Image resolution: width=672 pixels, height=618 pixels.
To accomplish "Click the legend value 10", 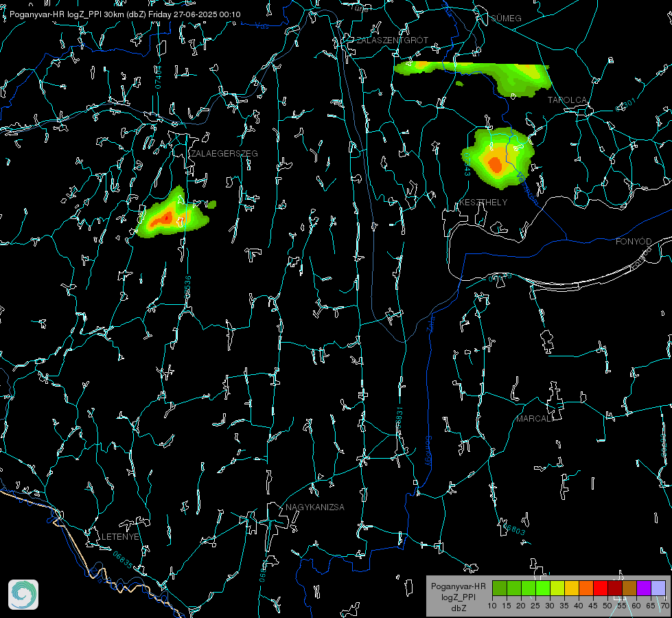I will [x=492, y=606].
